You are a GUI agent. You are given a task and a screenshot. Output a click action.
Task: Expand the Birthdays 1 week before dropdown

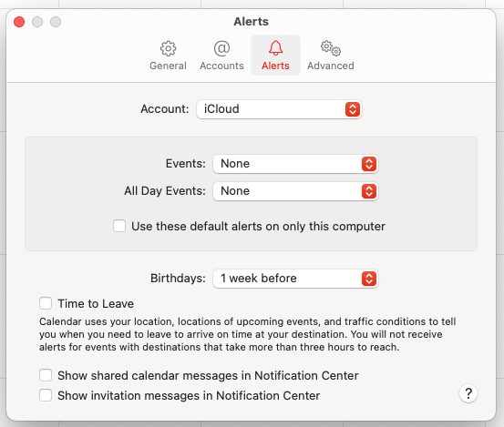click(x=295, y=279)
